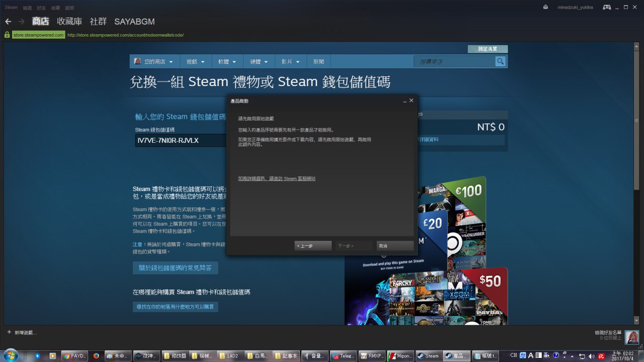644x362 pixels.
Task: Open the 修改器 folder taskbar button
Action: click(175, 355)
